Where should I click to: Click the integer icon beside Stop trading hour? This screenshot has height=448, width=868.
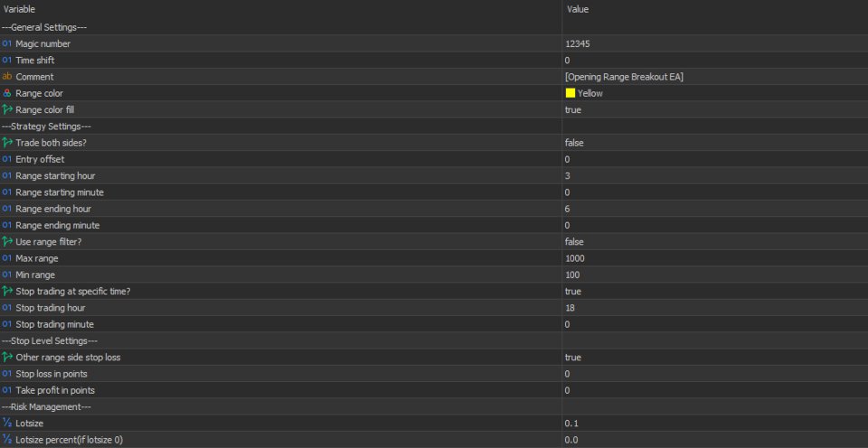click(6, 307)
